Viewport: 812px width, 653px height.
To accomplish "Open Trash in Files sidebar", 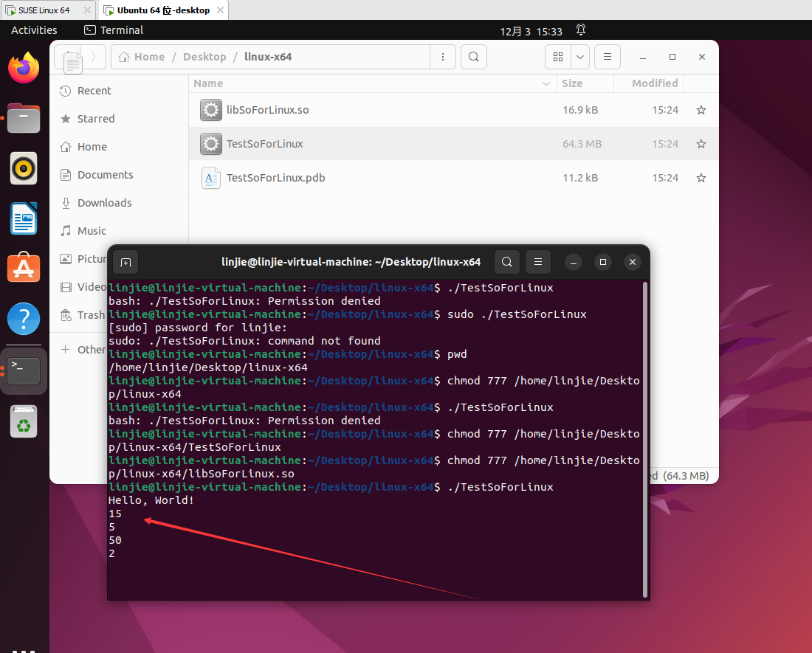I will pos(83,315).
